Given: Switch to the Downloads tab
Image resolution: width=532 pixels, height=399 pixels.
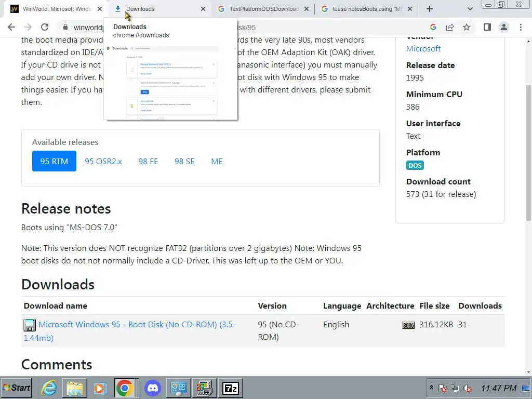Looking at the screenshot, I should click(x=159, y=9).
